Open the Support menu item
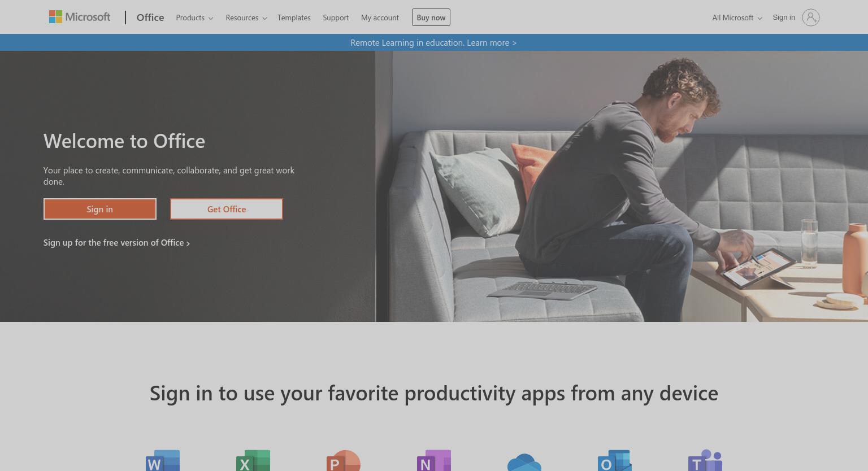 (x=336, y=18)
